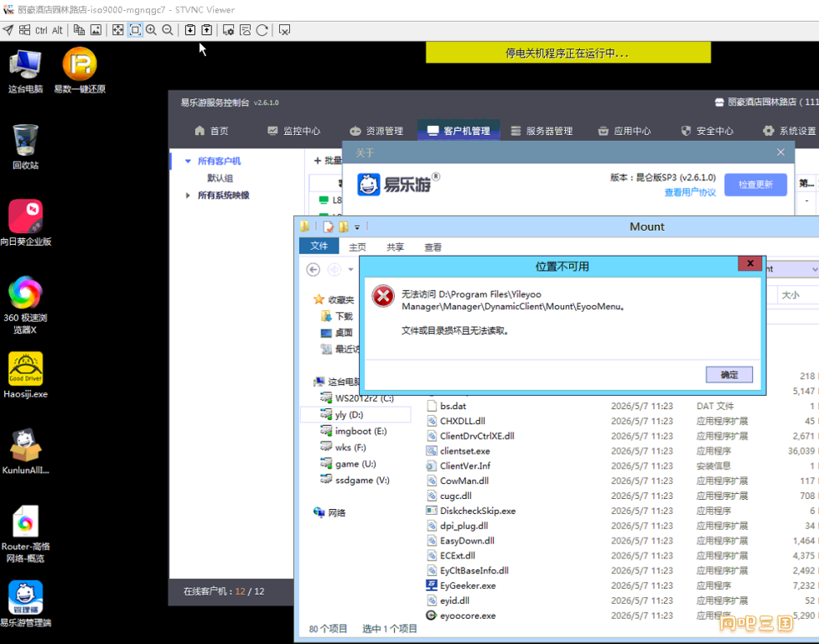Viewport: 819px width, 644px height.
Task: Open the 主页 ribbon tab in Mount window
Action: tap(357, 247)
